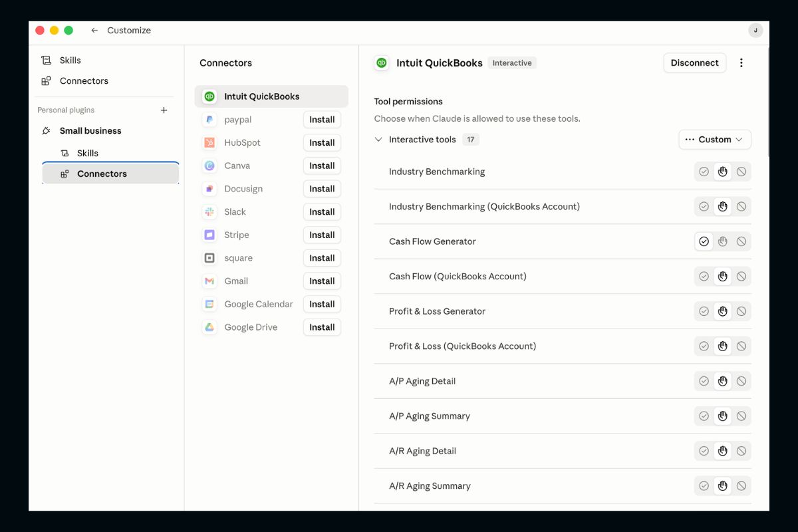Install the Google Calendar connector
The height and width of the screenshot is (532, 798).
click(x=322, y=304)
